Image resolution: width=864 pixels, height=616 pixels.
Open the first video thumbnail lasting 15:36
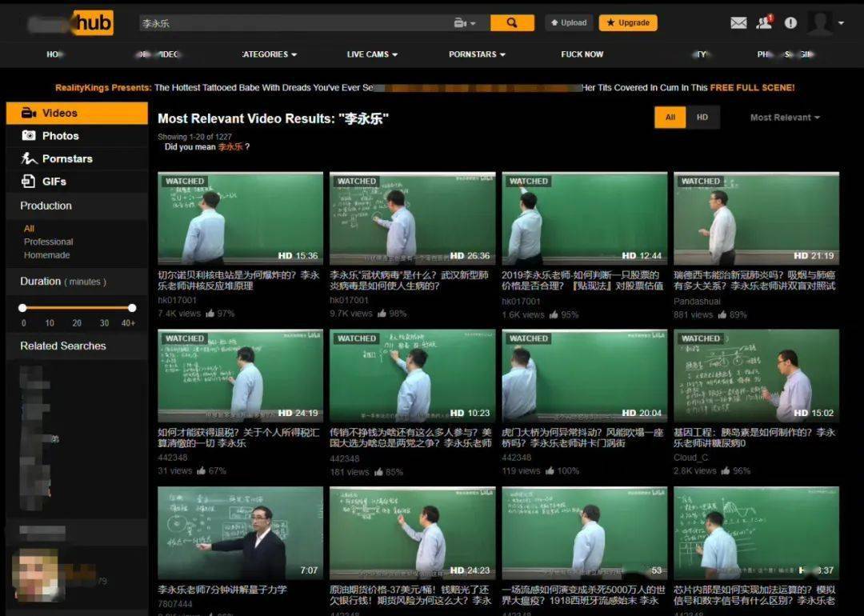pos(240,218)
